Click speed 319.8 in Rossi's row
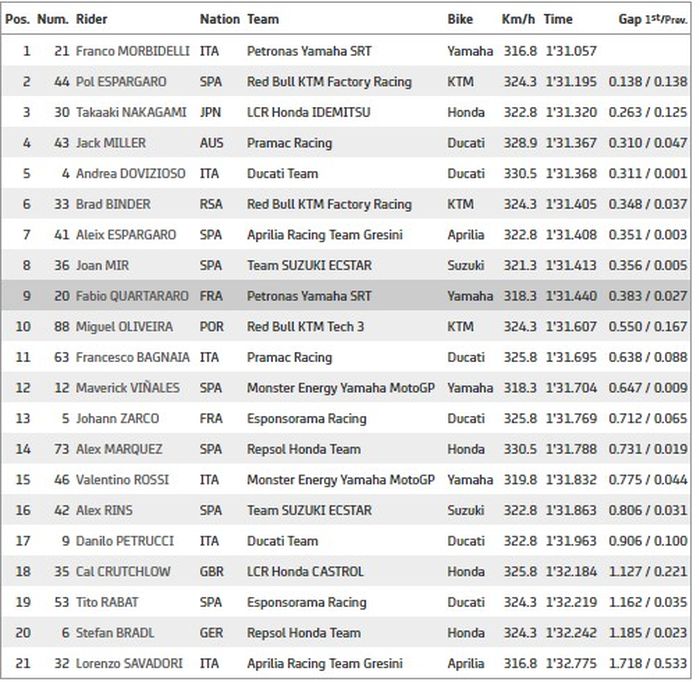Image resolution: width=700 pixels, height=682 pixels. 520,480
